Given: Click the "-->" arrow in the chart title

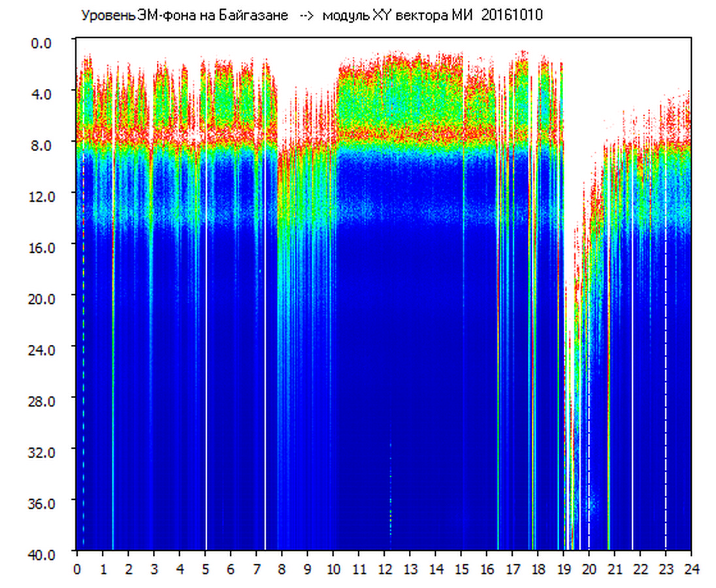Looking at the screenshot, I should click(x=305, y=16).
